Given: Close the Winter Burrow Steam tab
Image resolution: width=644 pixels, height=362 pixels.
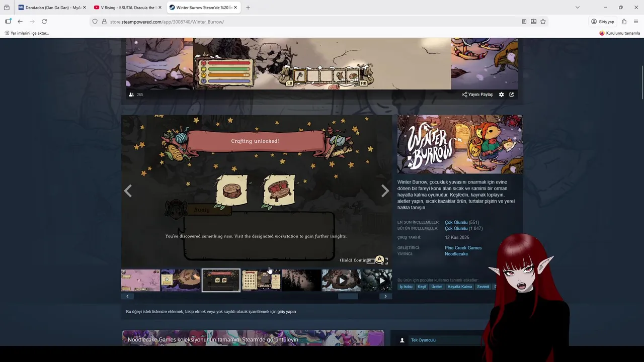Looking at the screenshot, I should click(x=235, y=8).
